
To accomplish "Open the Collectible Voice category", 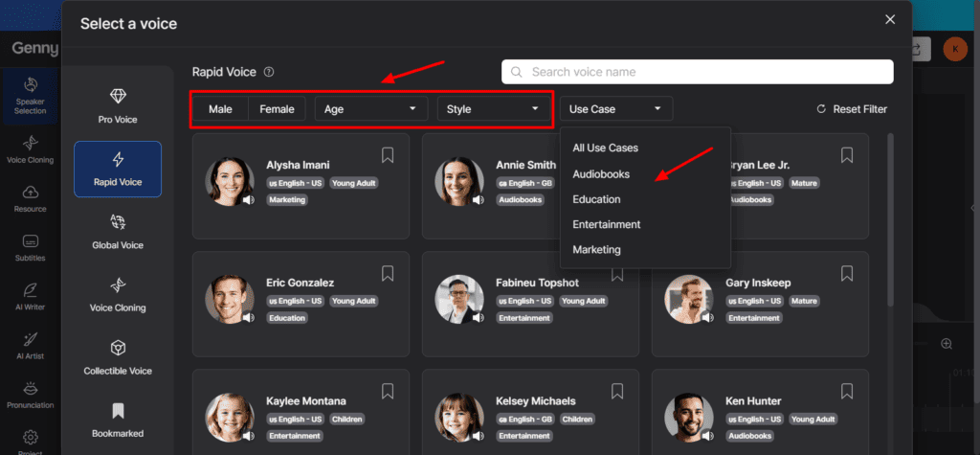I will tap(118, 357).
